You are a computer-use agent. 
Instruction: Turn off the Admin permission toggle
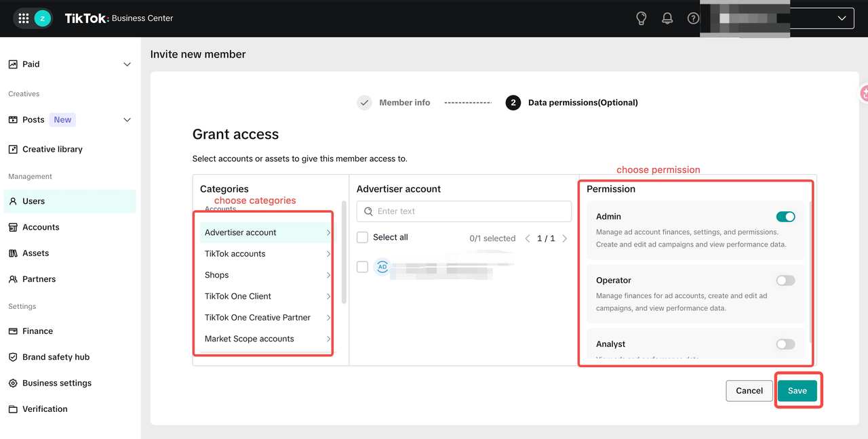coord(785,217)
